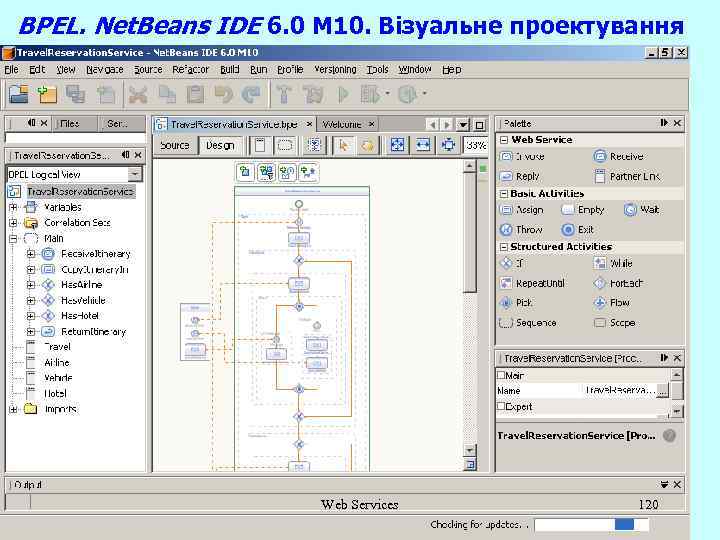720x540 pixels.
Task: Select the ReturnItinerary tree item
Action: tap(93, 332)
